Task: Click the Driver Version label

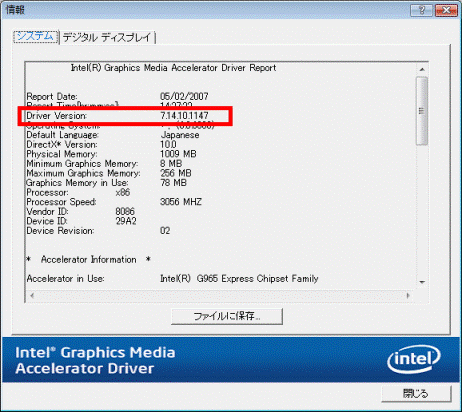Action: pyautogui.click(x=57, y=116)
